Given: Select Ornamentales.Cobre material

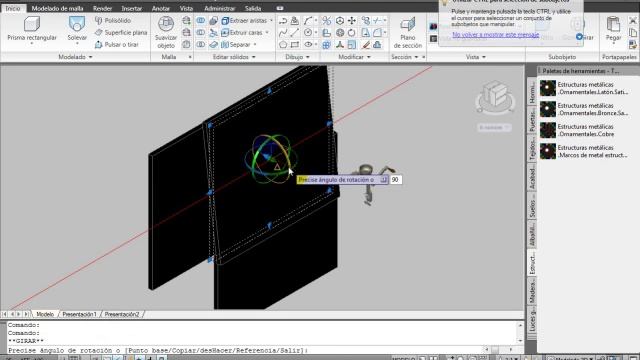Looking at the screenshot, I should click(577, 130).
